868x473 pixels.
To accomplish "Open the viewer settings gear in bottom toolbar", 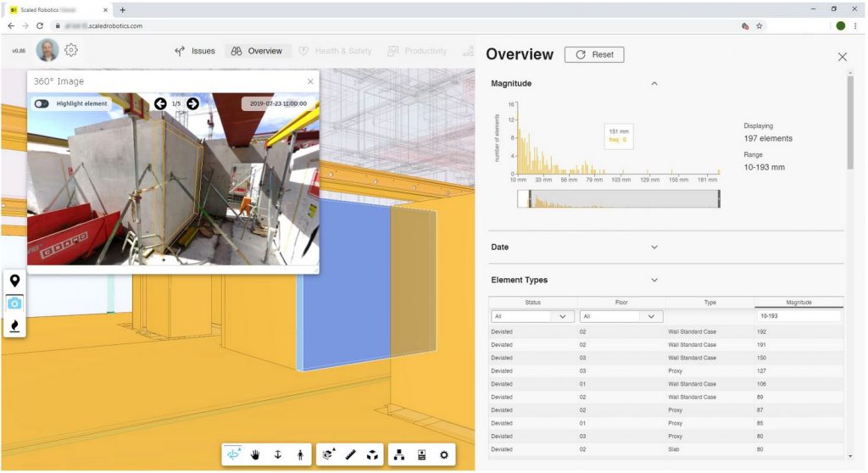I will point(443,455).
